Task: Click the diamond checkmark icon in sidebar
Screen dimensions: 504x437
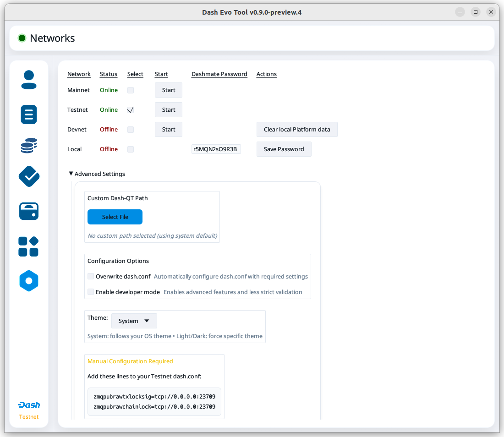Action: [29, 176]
